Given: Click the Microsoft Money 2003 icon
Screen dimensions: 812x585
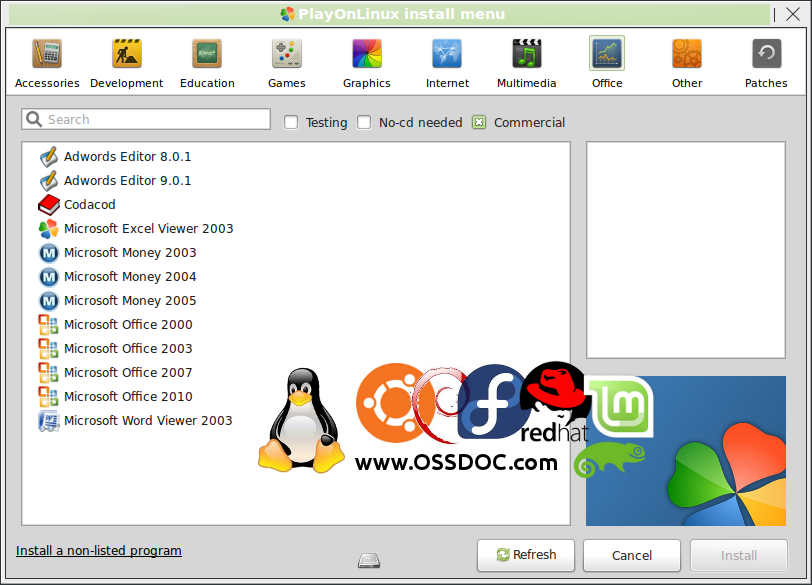Looking at the screenshot, I should tap(49, 253).
